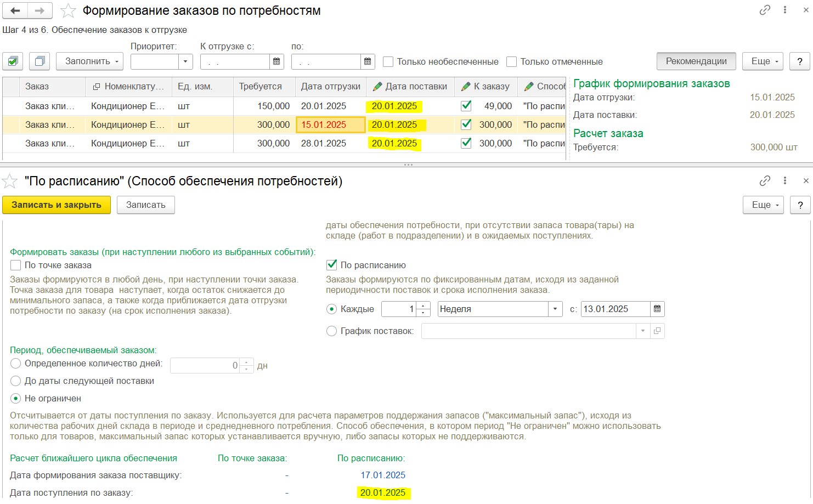Select 'График поставок' radio button
Image resolution: width=813 pixels, height=504 pixels.
click(331, 331)
